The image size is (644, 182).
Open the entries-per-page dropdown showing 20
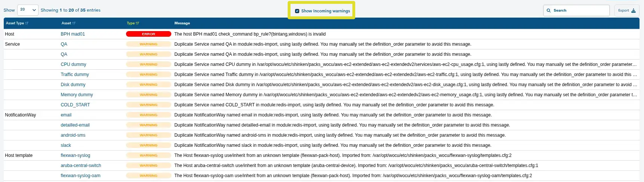(28, 10)
